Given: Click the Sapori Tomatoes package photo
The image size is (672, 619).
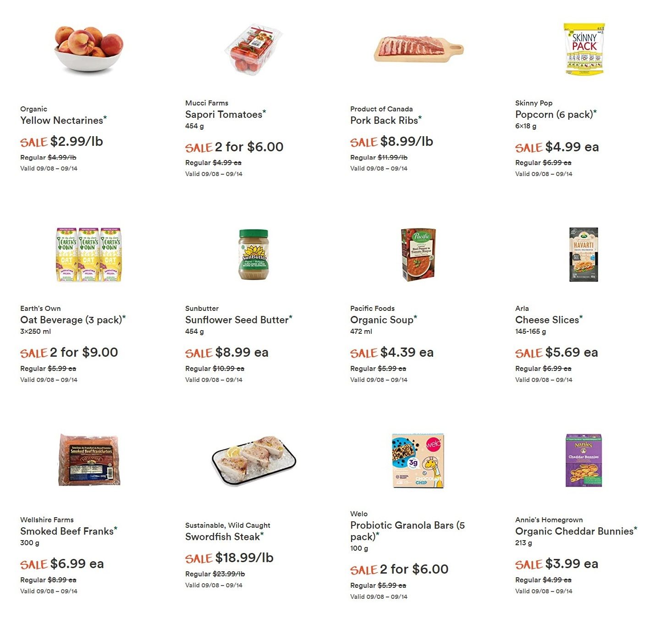Looking at the screenshot, I should pyautogui.click(x=253, y=49).
